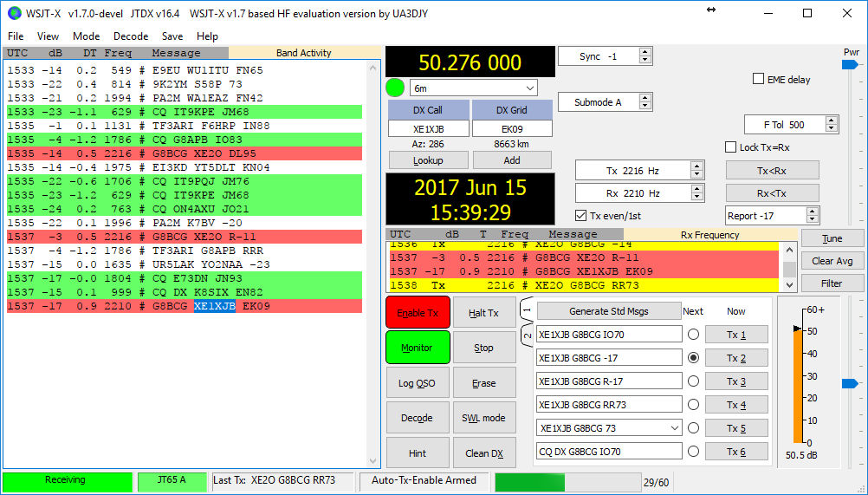Send message now with Tx 6
Screen dimensions: 868x495
click(x=735, y=452)
